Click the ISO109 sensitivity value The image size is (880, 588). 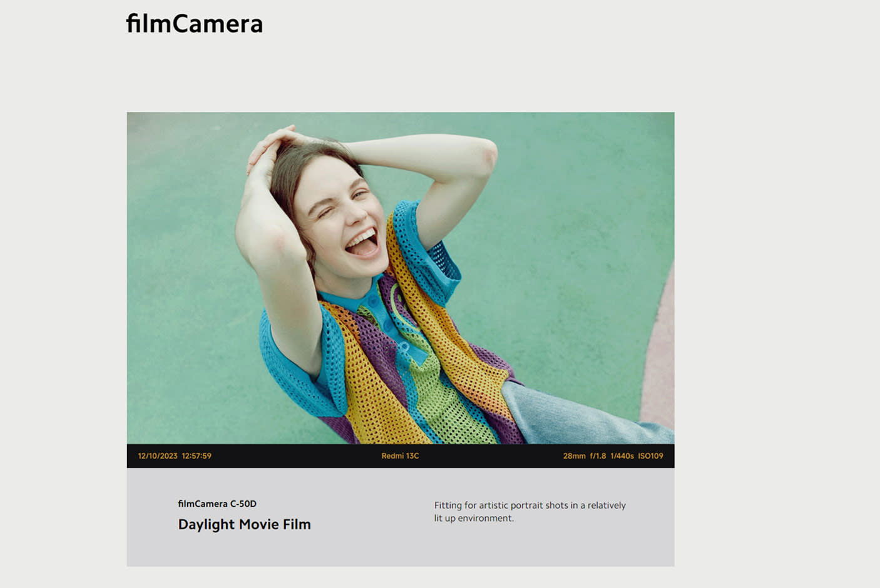pos(650,456)
